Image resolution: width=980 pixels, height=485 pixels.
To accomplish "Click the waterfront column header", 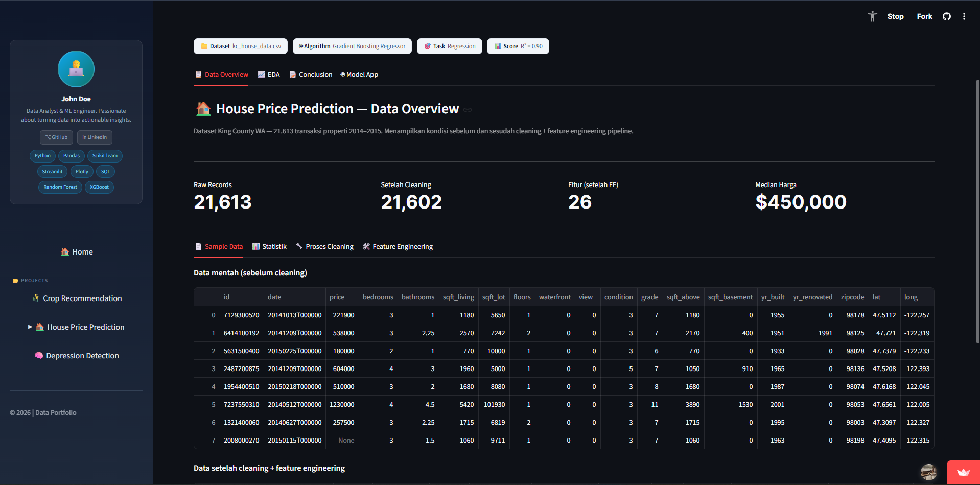I will coord(554,297).
